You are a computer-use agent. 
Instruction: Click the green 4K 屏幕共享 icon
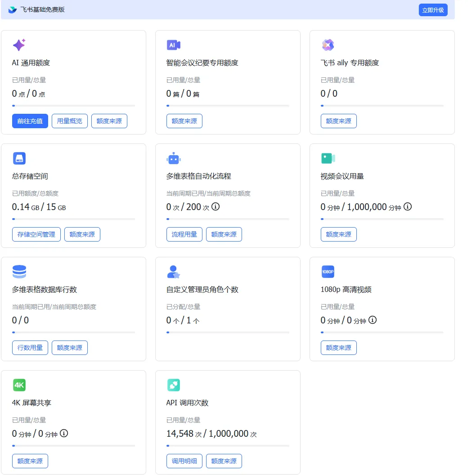(x=19, y=385)
